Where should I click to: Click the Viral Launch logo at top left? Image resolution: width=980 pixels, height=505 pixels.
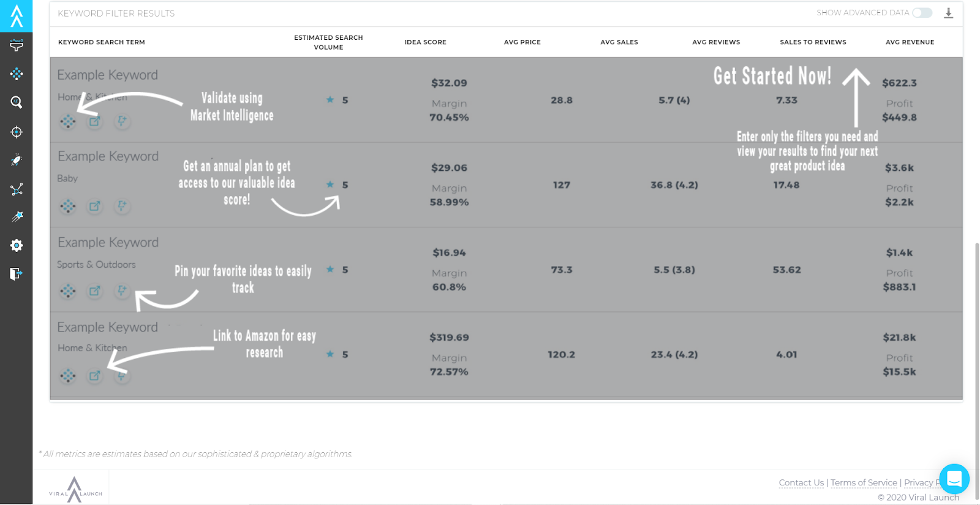16,16
